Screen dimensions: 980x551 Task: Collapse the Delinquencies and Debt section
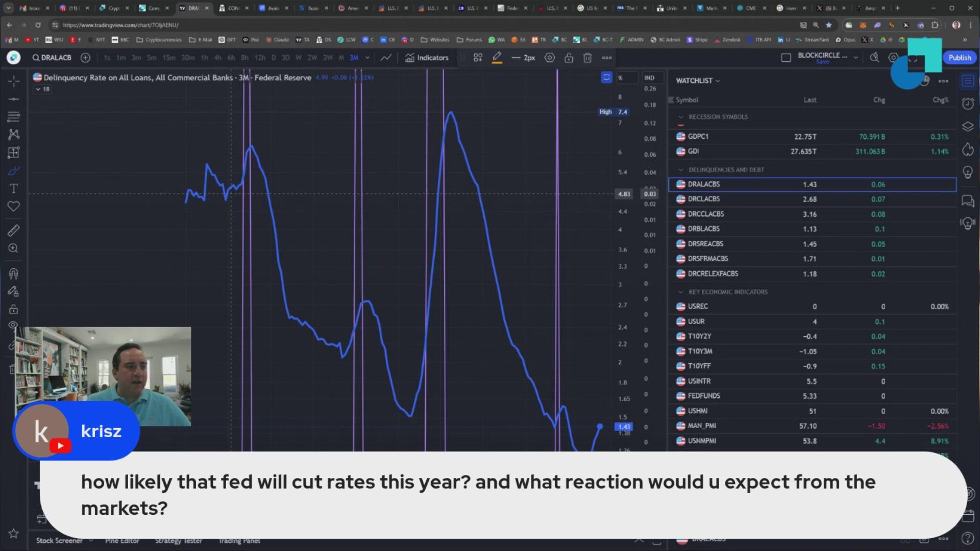click(x=680, y=170)
